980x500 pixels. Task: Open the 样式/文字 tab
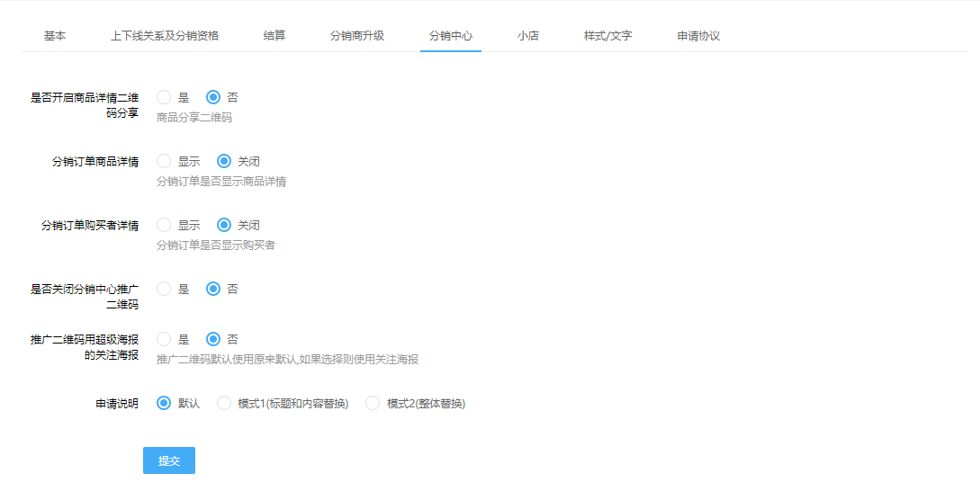coord(608,36)
